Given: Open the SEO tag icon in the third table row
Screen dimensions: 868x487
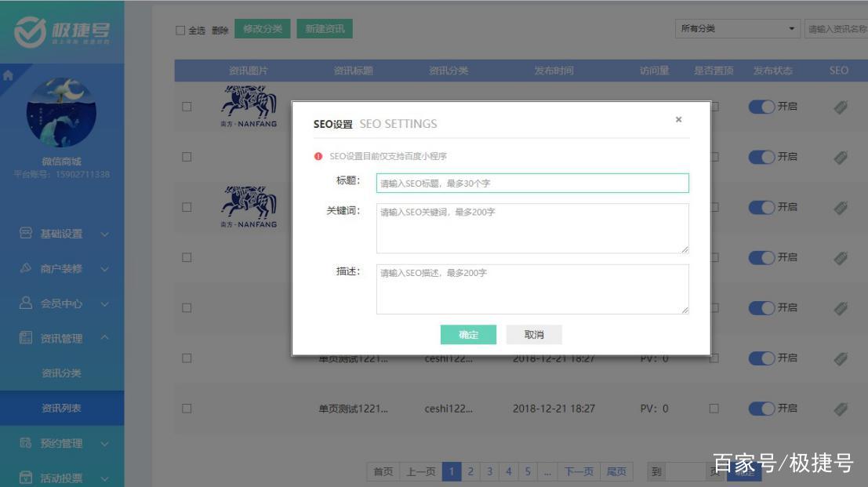Looking at the screenshot, I should tap(841, 208).
